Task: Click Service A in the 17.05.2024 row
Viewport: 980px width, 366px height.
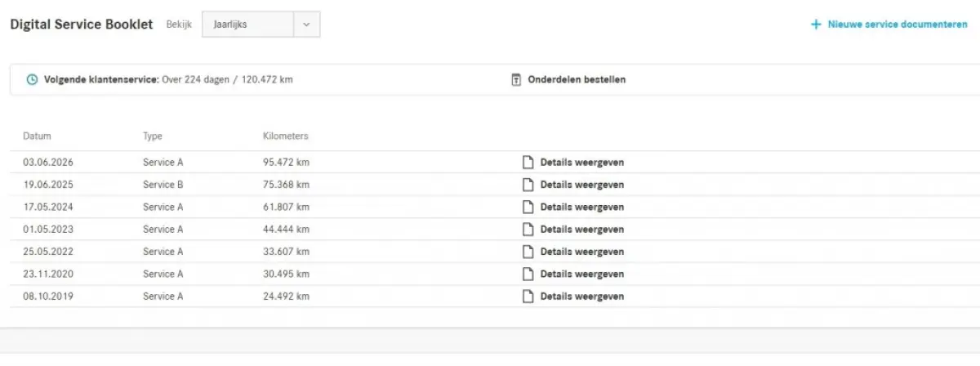Action: pyautogui.click(x=163, y=207)
